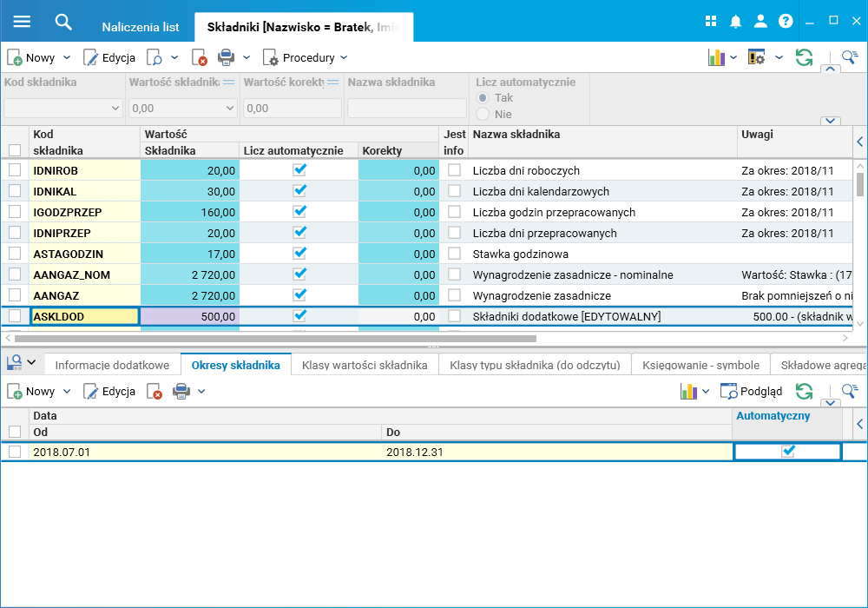Image resolution: width=868 pixels, height=608 pixels.
Task: Open the help question mark icon
Action: point(786,22)
